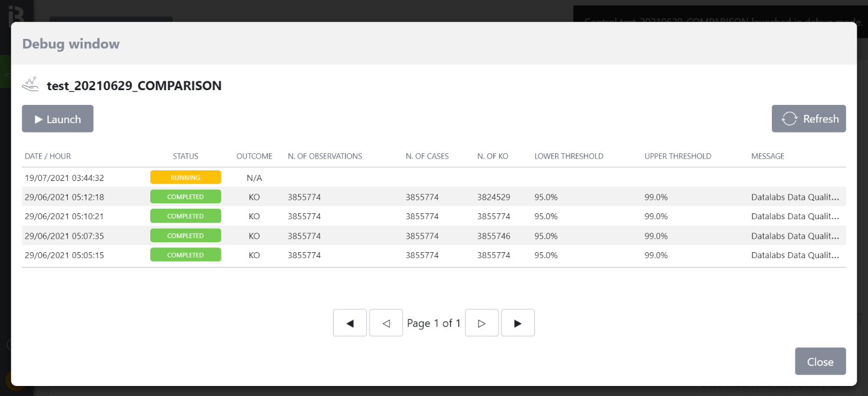
Task: Click the MESSAGE column header
Action: coord(767,157)
